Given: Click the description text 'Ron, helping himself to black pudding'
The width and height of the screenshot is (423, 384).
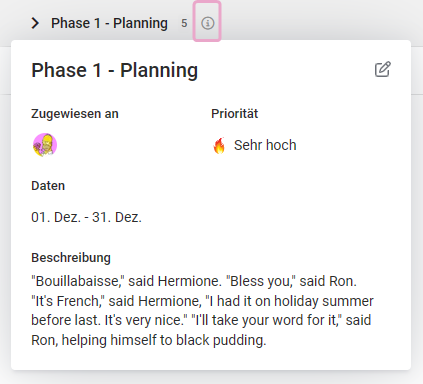Looking at the screenshot, I should point(149,340).
